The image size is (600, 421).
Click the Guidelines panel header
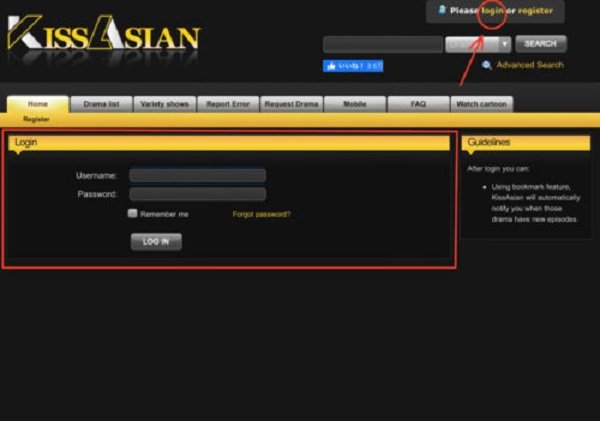(x=526, y=143)
